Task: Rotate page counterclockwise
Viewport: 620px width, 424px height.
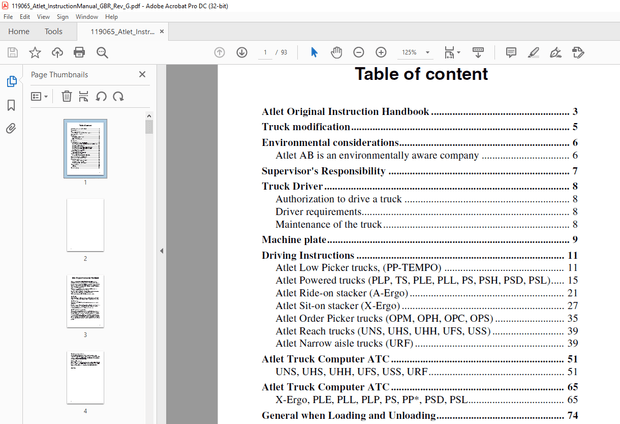Action: 101,96
